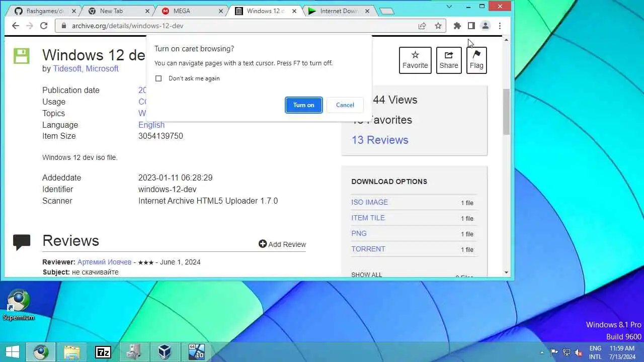This screenshot has width=644, height=362.
Task: Open the tab search dropdown arrow
Action: pos(449,7)
